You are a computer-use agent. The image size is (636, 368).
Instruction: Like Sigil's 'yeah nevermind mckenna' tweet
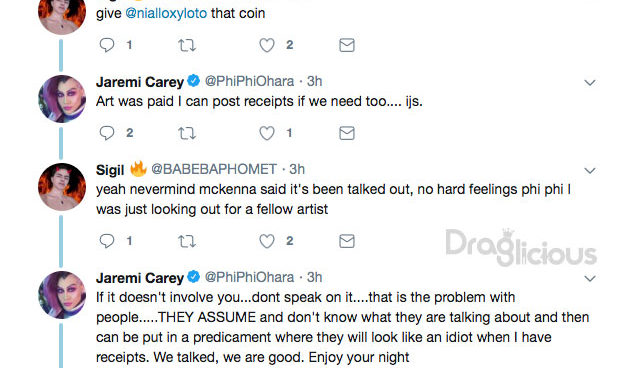tap(267, 241)
